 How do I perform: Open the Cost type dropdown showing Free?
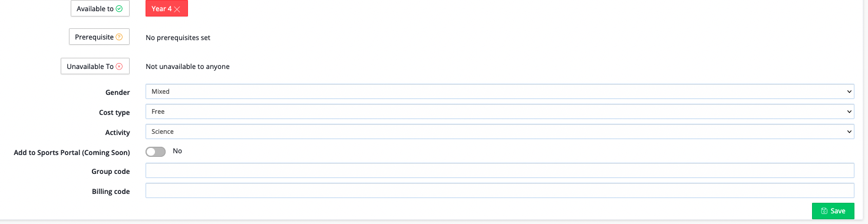point(500,111)
